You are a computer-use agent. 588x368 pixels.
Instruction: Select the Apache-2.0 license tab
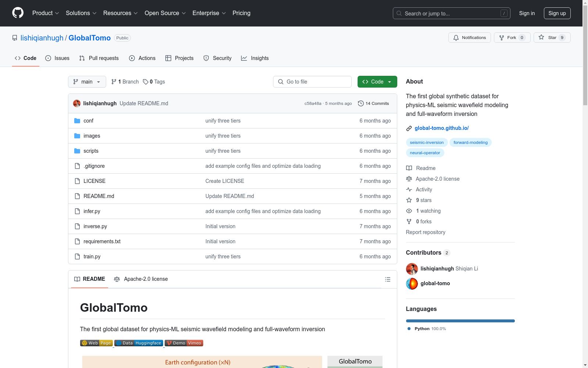141,279
